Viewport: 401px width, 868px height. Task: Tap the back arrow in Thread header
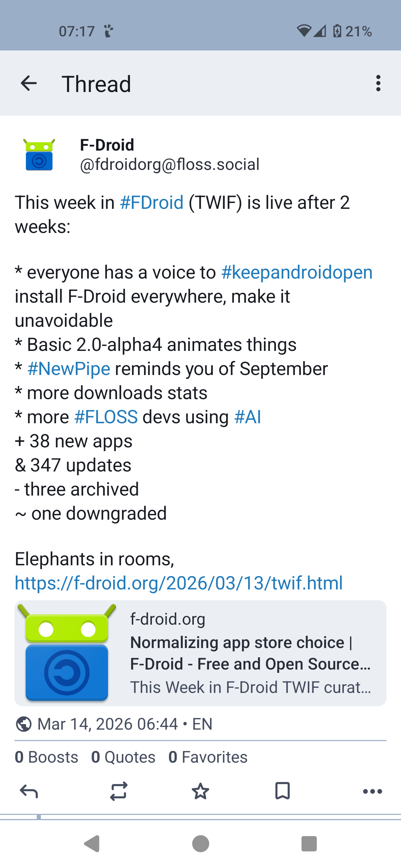tap(29, 83)
